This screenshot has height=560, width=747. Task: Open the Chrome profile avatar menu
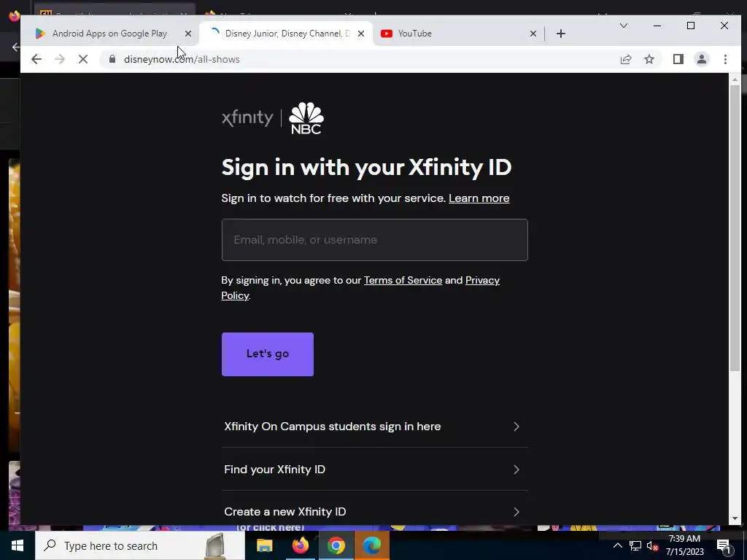(702, 59)
